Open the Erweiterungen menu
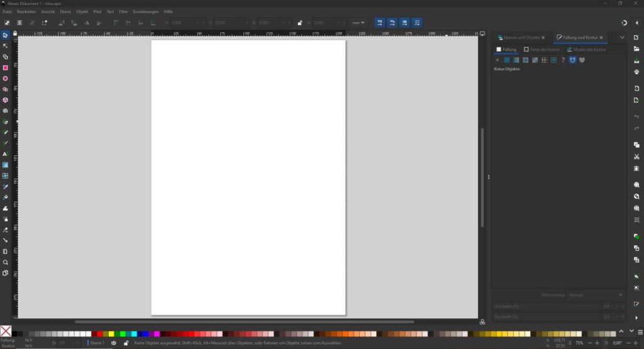Screen dimensions: 644x349 click(146, 11)
